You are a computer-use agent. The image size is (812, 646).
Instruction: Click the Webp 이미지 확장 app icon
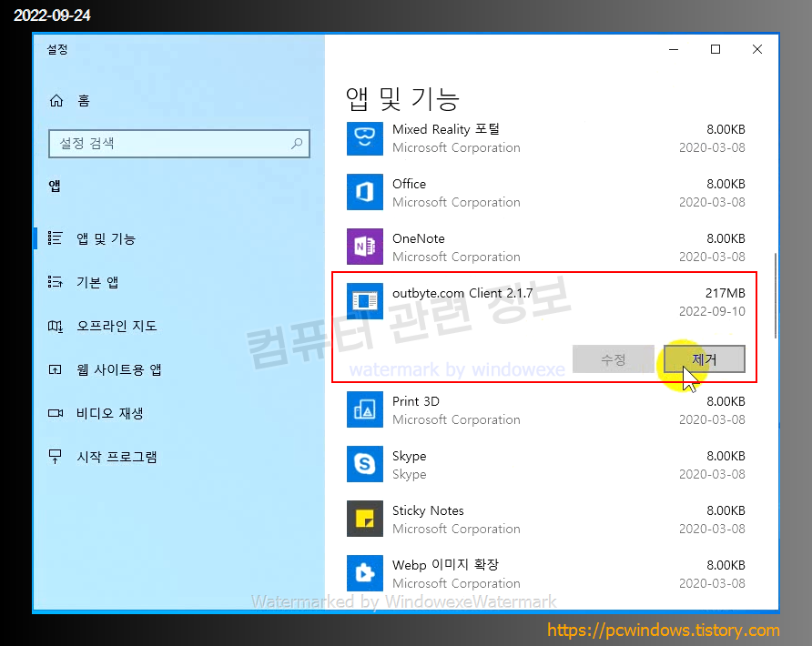364,573
